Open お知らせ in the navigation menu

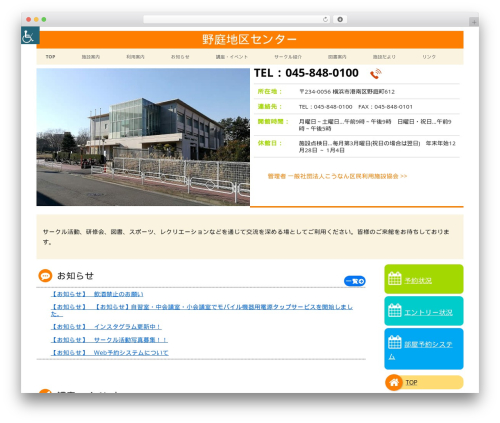pos(180,57)
